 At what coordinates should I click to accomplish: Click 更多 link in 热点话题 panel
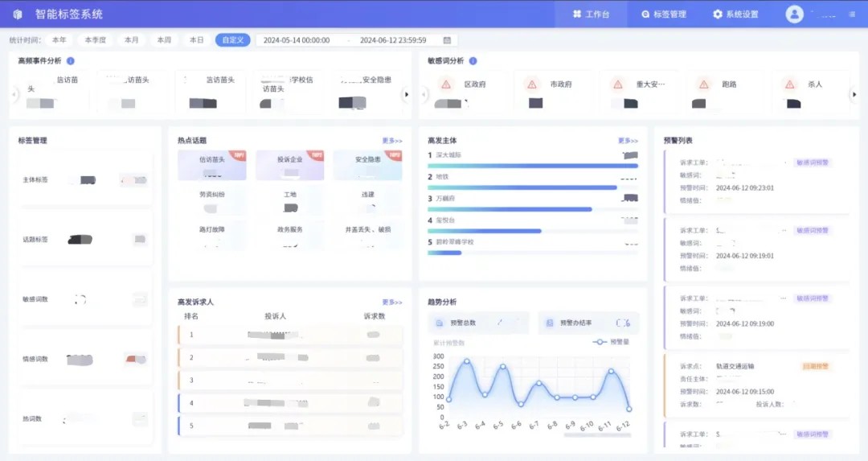391,141
